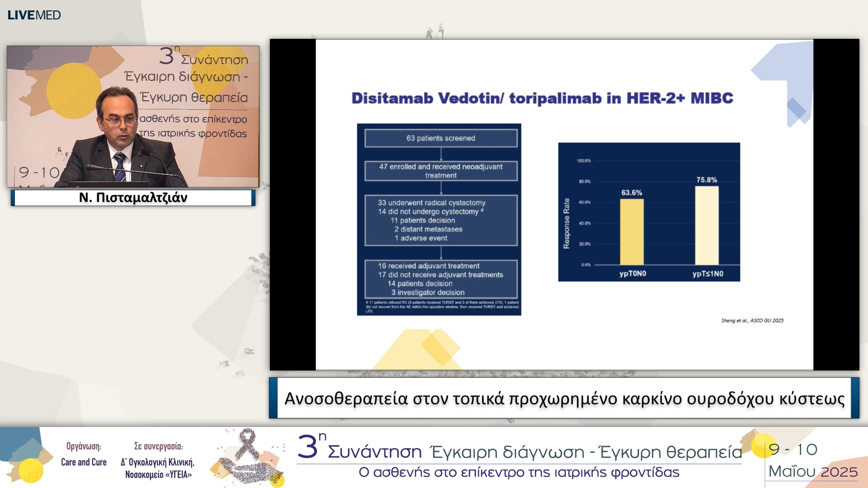The width and height of the screenshot is (868, 488).
Task: Click the Care and Cure organizer logo
Action: pyautogui.click(x=84, y=462)
